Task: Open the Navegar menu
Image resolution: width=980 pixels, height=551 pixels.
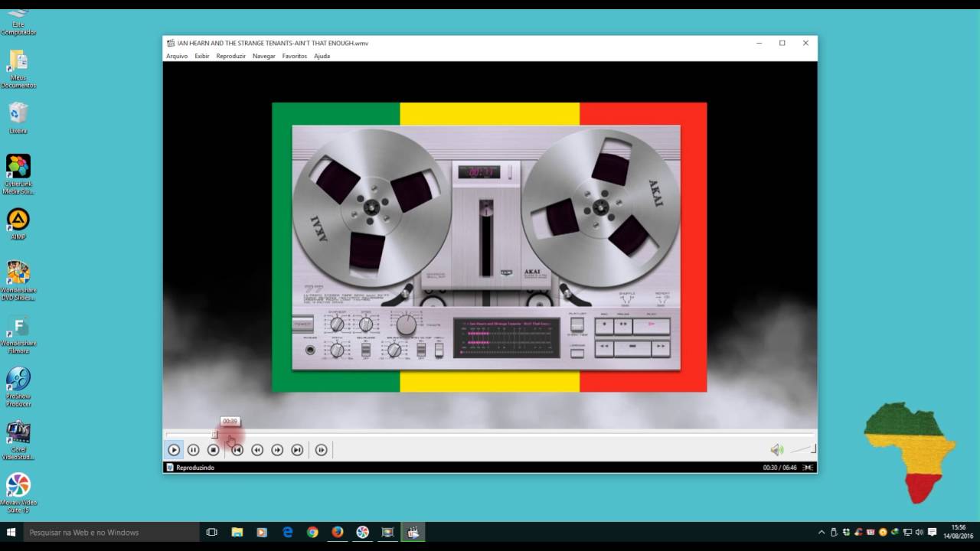Action: click(x=264, y=56)
